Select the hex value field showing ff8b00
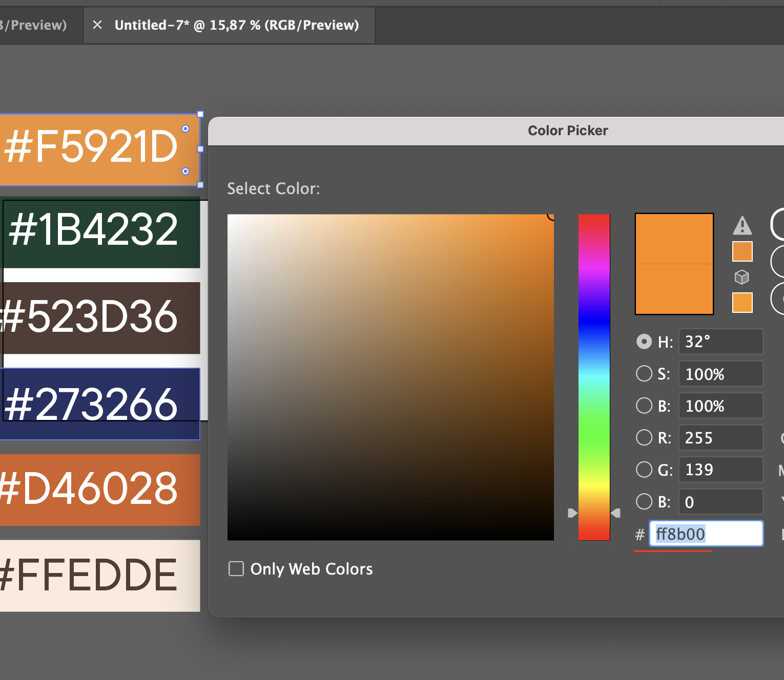 click(706, 534)
